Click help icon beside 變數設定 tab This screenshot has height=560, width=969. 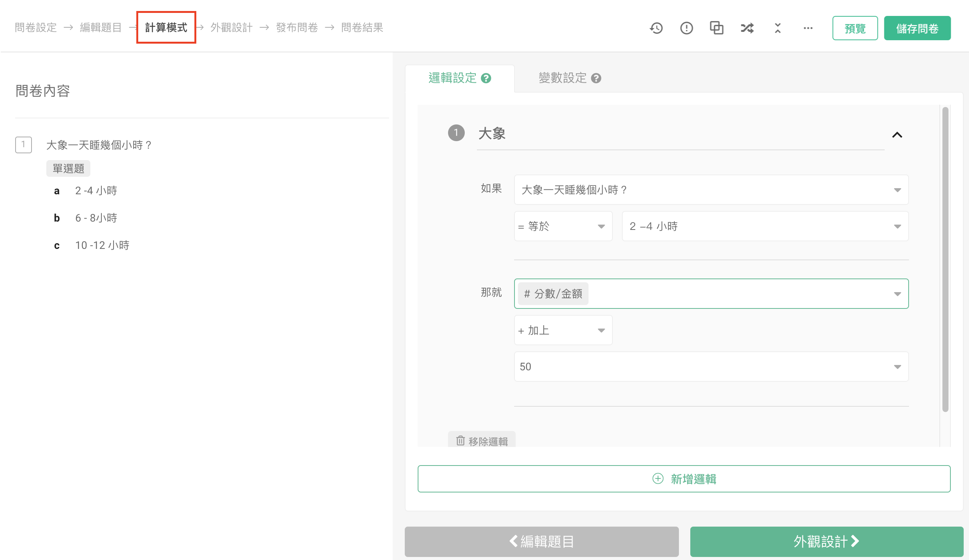[596, 79]
